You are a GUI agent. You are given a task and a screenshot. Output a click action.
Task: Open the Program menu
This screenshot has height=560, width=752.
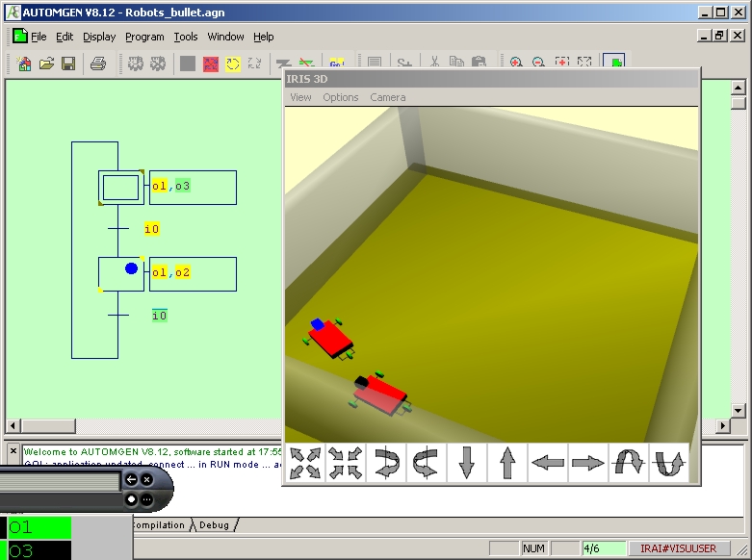click(144, 37)
